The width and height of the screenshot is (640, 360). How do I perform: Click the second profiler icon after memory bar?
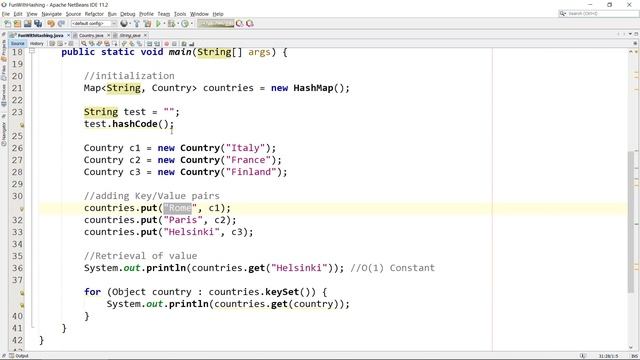250,24
